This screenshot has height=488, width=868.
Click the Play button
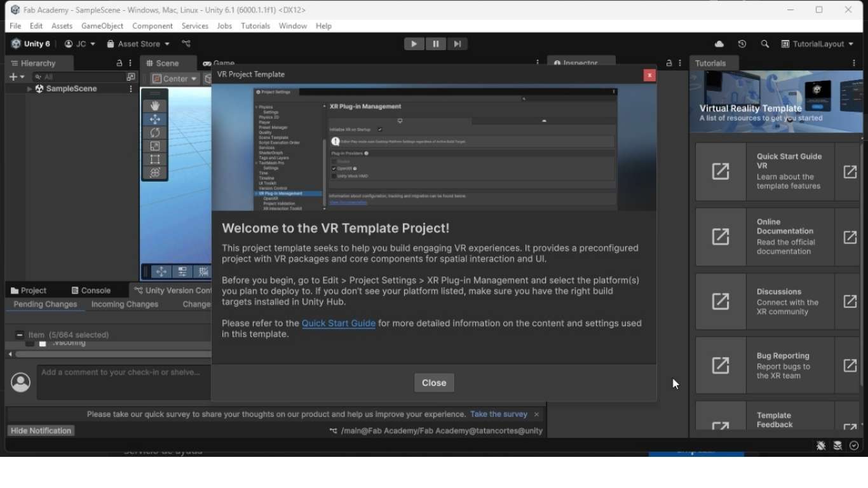pyautogui.click(x=414, y=44)
